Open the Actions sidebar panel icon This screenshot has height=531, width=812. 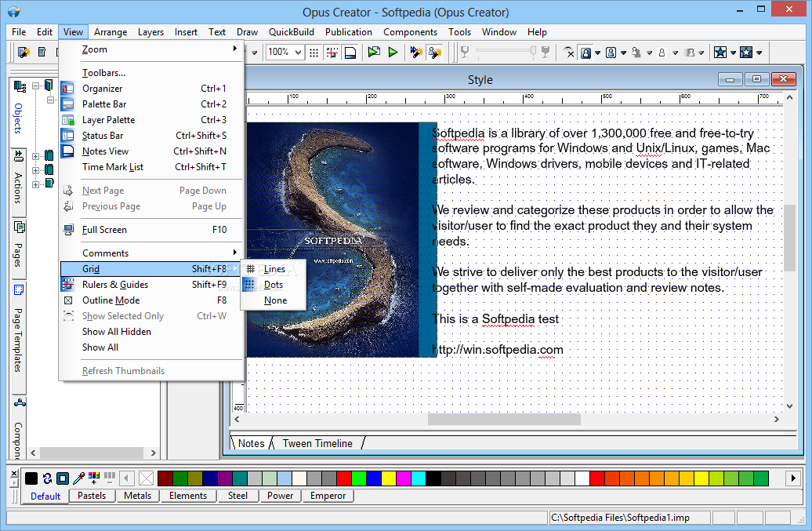pos(19,156)
